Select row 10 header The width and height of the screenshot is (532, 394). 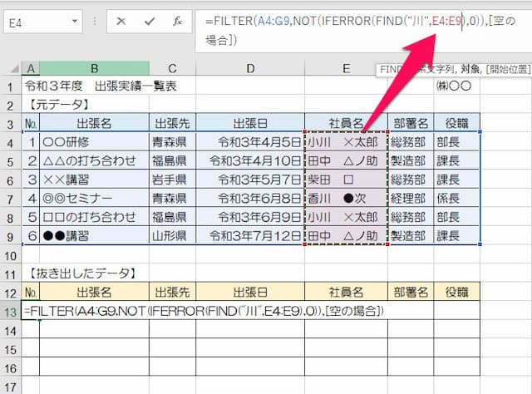(11, 255)
